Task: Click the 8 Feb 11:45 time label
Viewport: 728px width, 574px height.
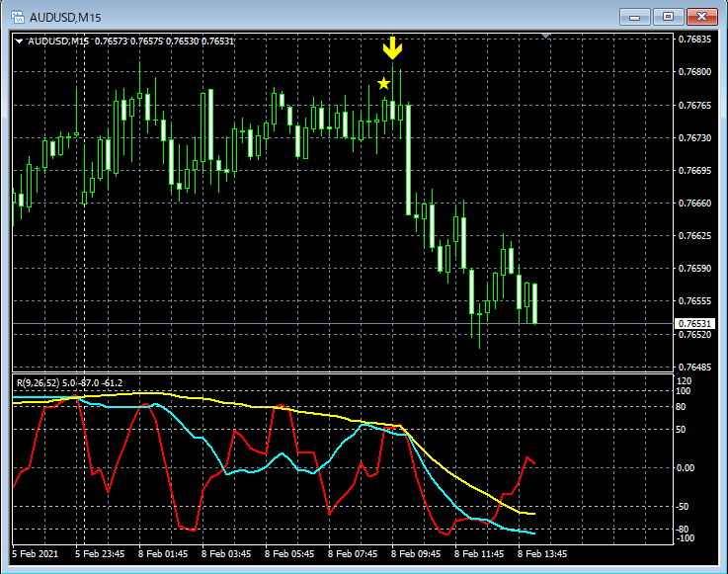Action: click(479, 553)
